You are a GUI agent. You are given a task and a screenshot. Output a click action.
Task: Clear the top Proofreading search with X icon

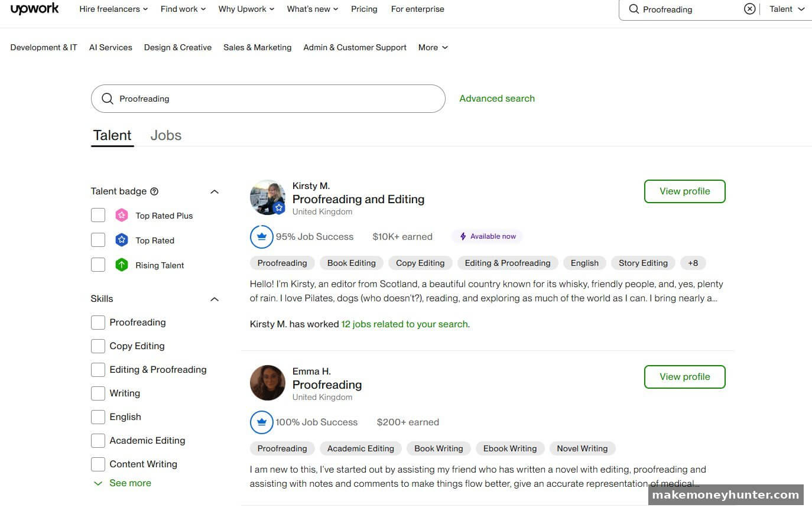tap(749, 9)
